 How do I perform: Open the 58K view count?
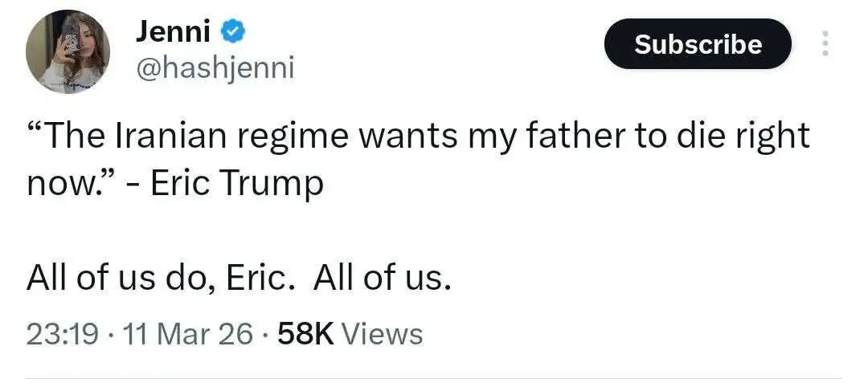[305, 333]
